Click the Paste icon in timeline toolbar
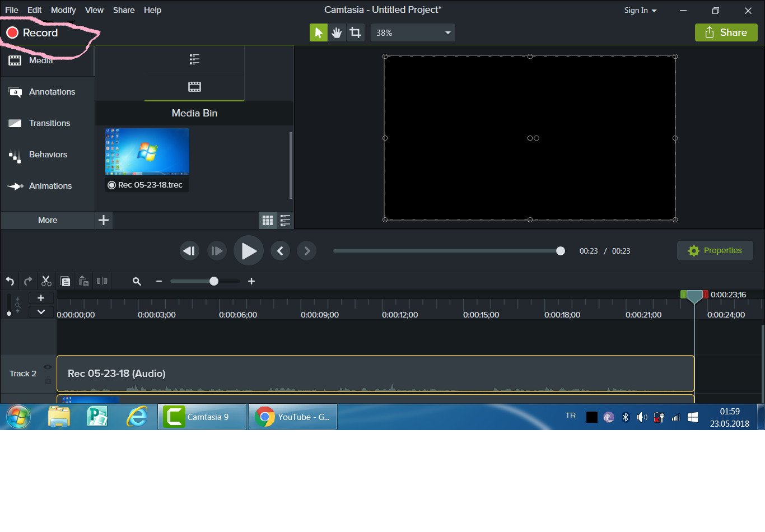Screen dimensions: 765x532 click(83, 281)
